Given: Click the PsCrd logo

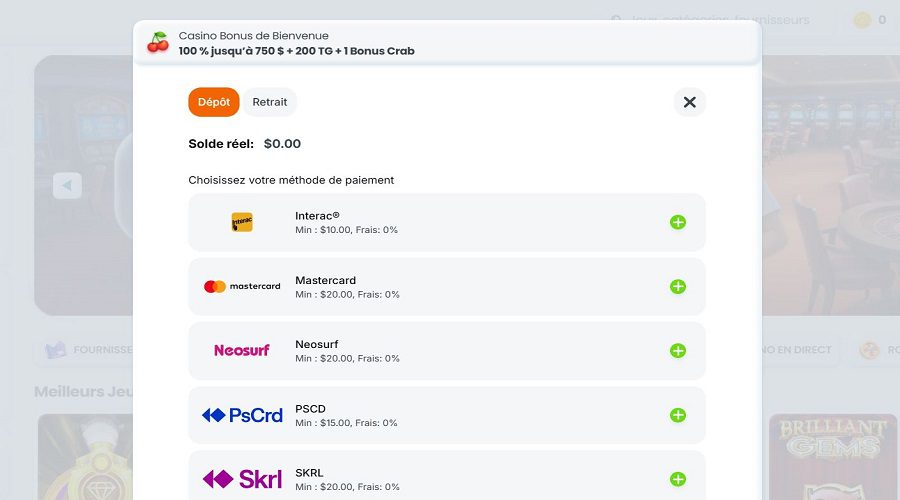Looking at the screenshot, I should point(242,415).
